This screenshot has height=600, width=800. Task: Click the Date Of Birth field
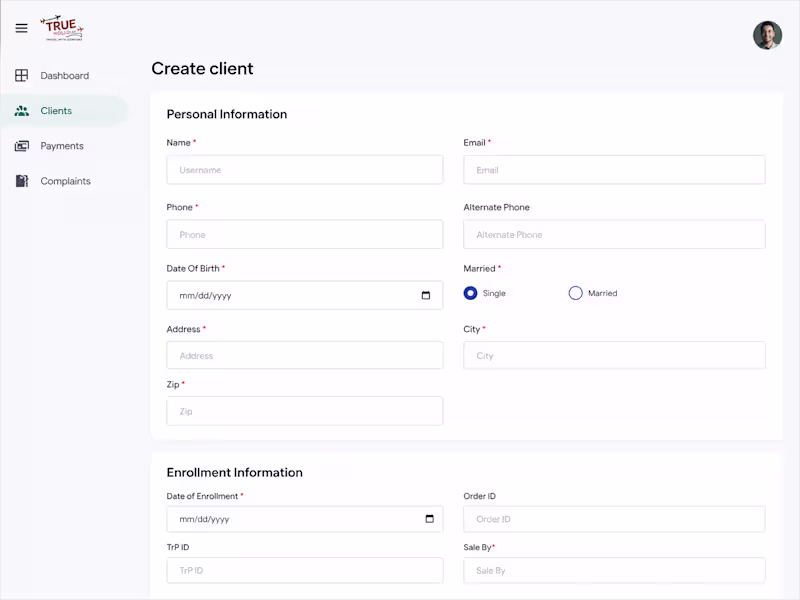(305, 295)
